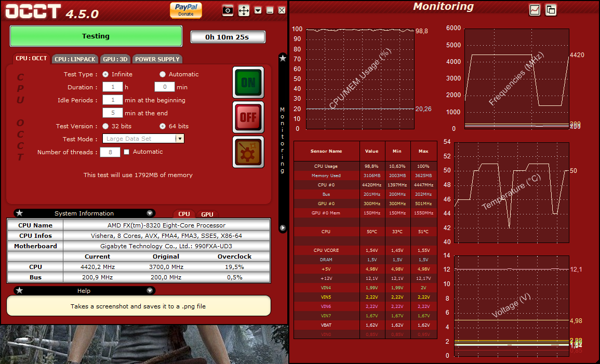600x364 pixels.
Task: Click the Motherboard value cell 990FXA-UD3
Action: (166, 246)
